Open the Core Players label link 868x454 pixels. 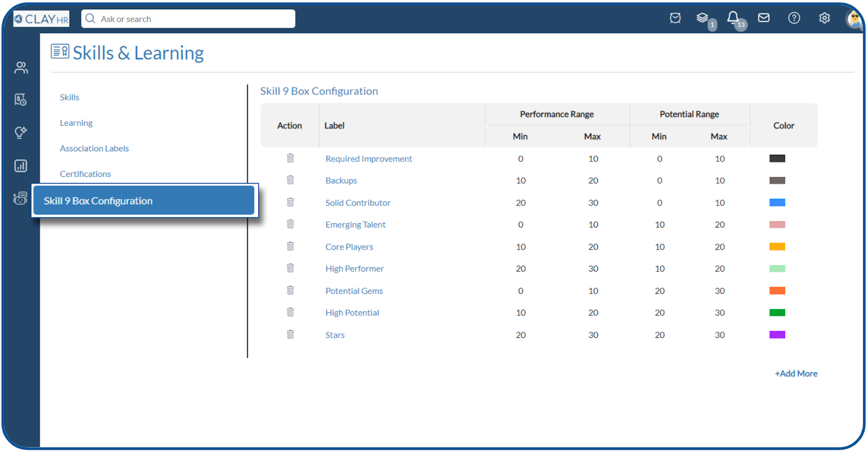click(349, 247)
